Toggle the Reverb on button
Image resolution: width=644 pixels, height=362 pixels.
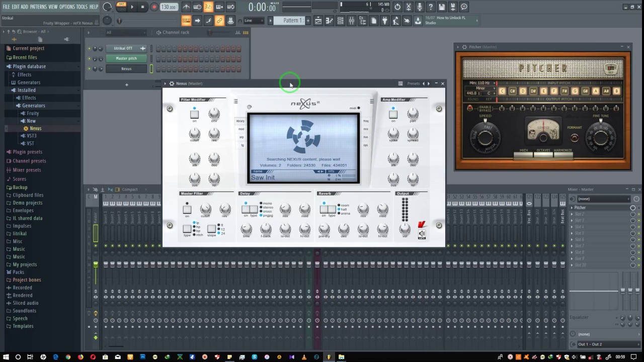click(324, 209)
